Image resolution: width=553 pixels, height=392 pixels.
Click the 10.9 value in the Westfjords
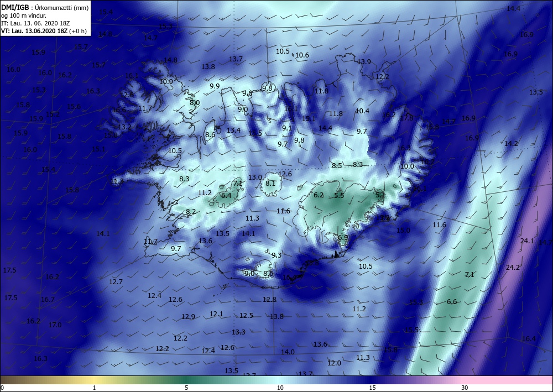tap(166, 81)
